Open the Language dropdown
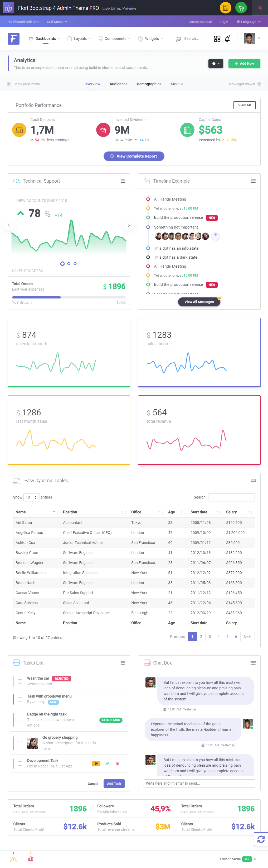The height and width of the screenshot is (868, 268). tap(248, 22)
